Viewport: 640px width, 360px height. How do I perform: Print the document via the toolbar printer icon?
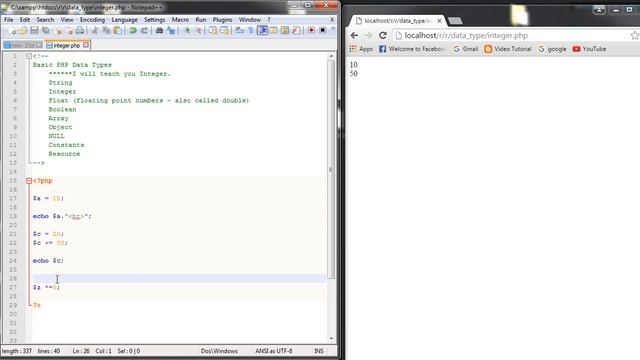[80, 30]
